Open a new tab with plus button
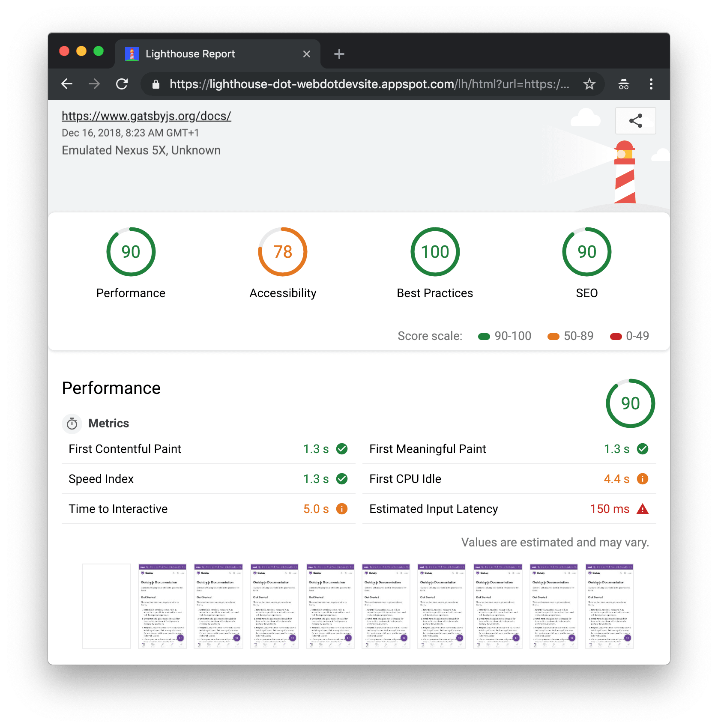This screenshot has height=728, width=718. point(339,54)
